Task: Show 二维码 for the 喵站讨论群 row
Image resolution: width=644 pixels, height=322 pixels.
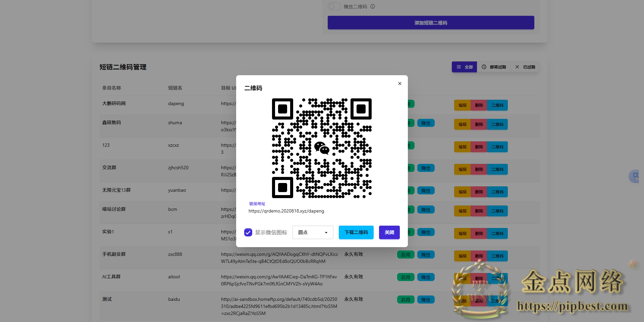Action: point(497,211)
